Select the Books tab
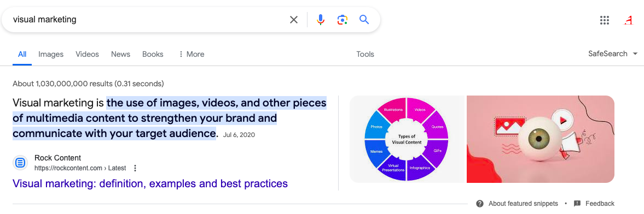644x214 pixels. click(153, 54)
